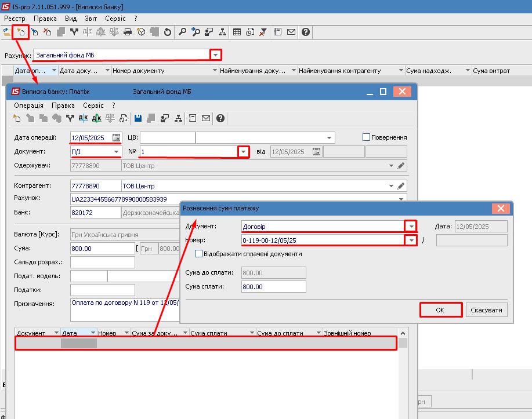Open Документ П/І type dropdown
Viewport: 532px width, 419px height.
[116, 151]
